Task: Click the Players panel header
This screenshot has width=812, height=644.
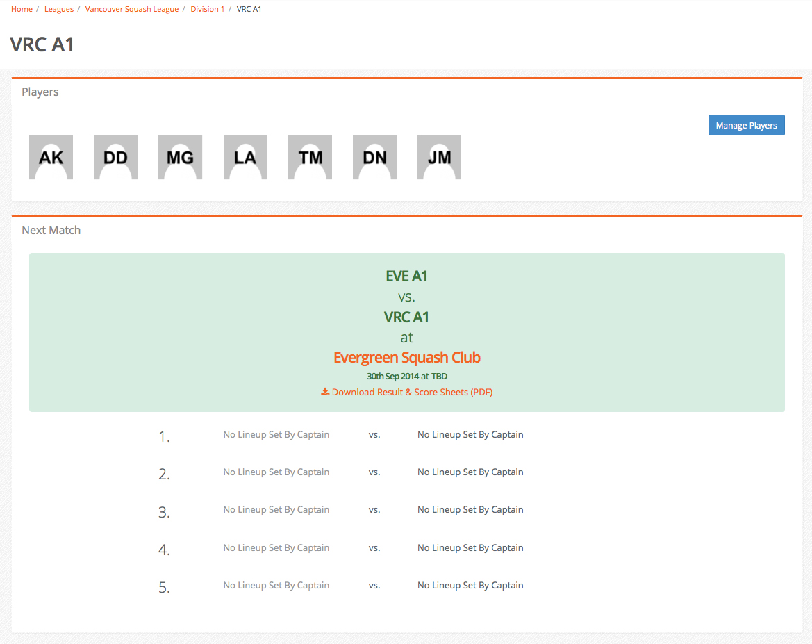Action: coord(407,92)
